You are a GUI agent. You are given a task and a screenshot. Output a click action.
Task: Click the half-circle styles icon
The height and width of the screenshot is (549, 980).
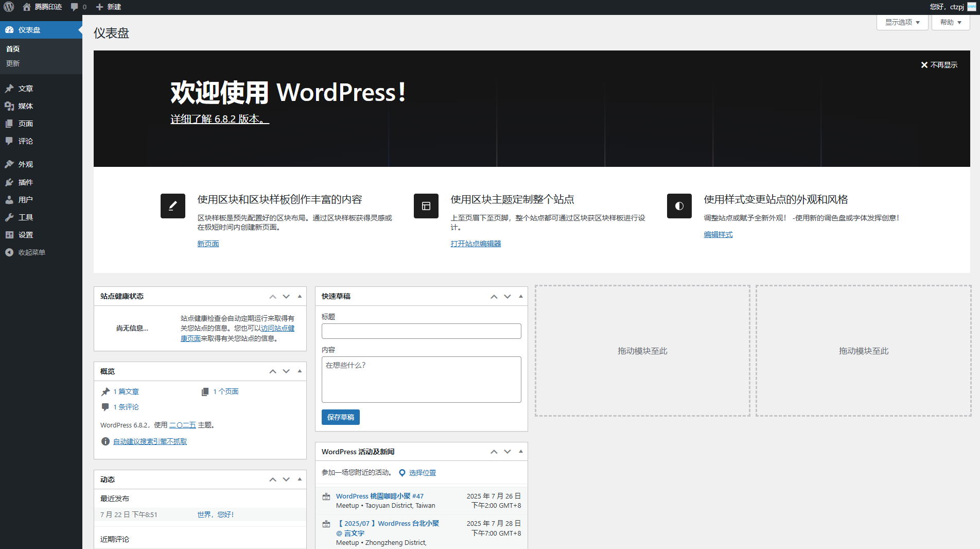pyautogui.click(x=679, y=206)
